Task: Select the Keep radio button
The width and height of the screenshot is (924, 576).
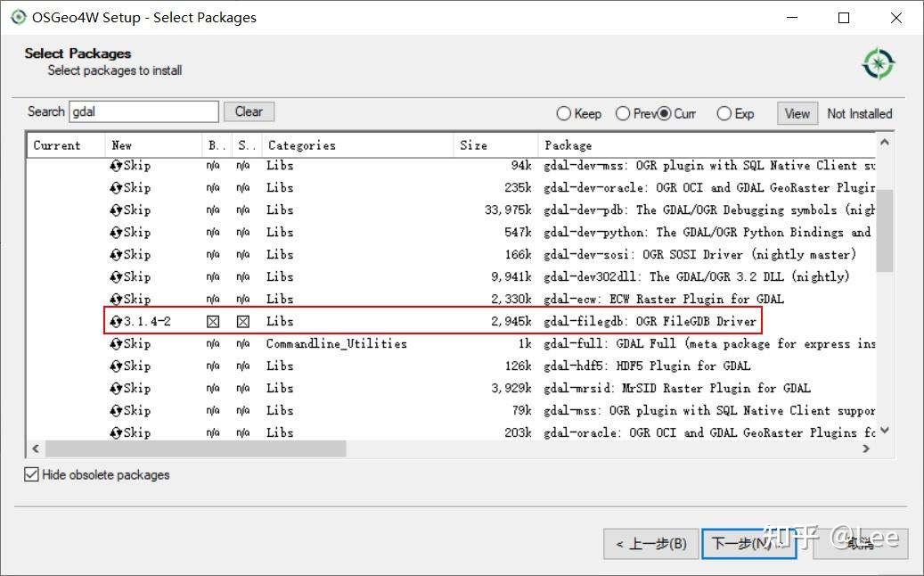Action: (x=563, y=113)
